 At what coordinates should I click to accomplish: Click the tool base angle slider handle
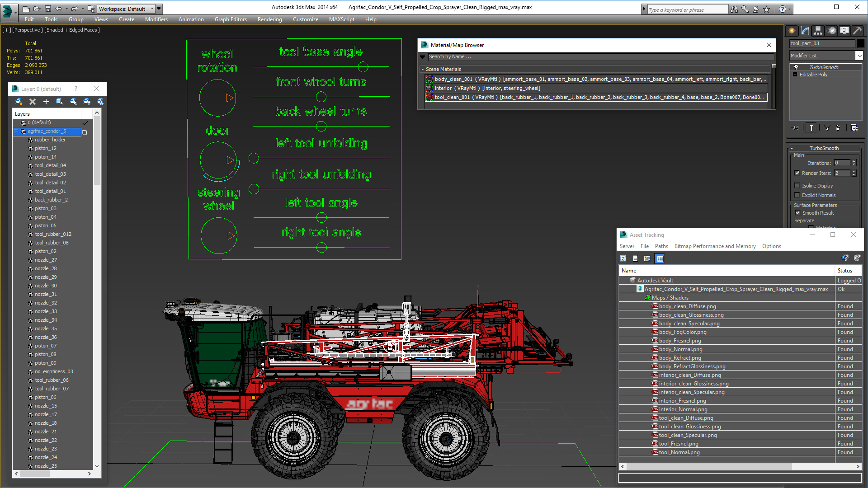(363, 67)
